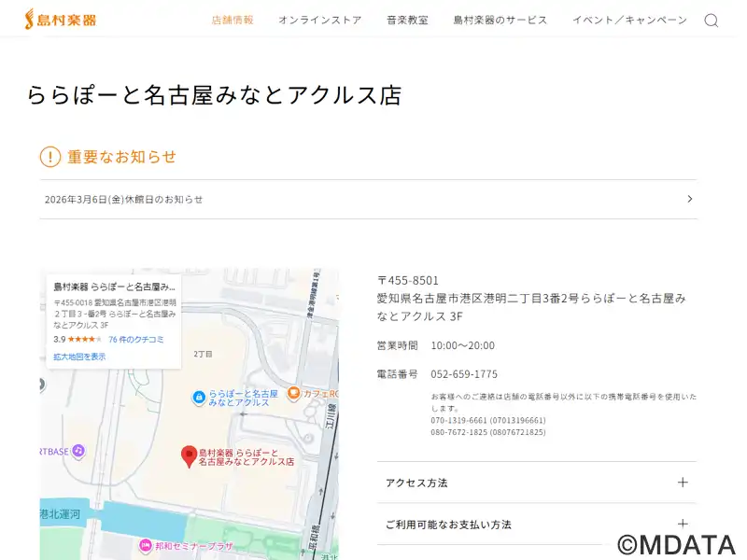
Task: Click the pink 邦和セミナープラザ map marker
Action: [145, 544]
